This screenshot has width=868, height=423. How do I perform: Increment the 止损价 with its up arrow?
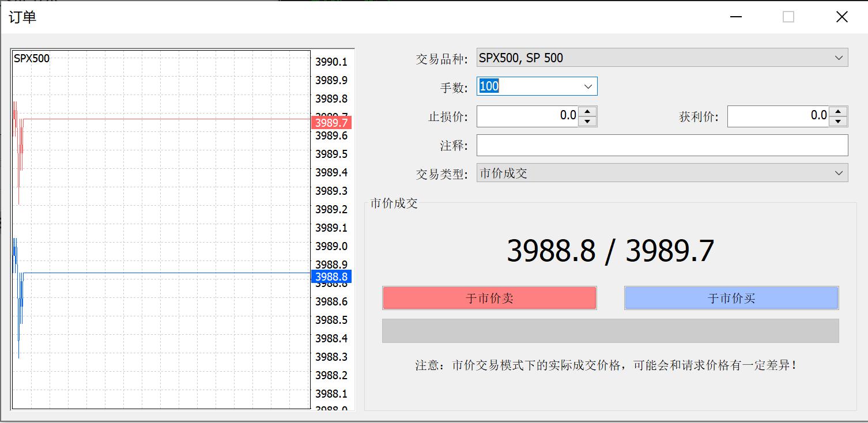point(588,112)
